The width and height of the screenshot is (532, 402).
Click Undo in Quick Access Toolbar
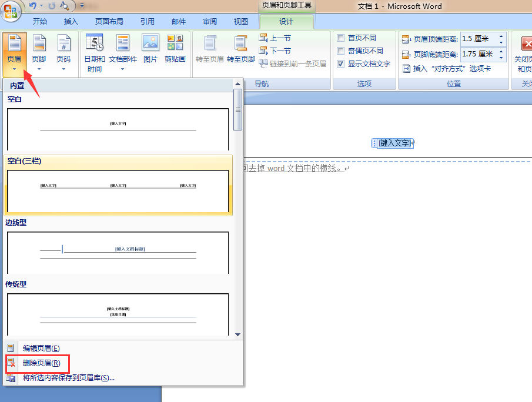click(x=33, y=6)
